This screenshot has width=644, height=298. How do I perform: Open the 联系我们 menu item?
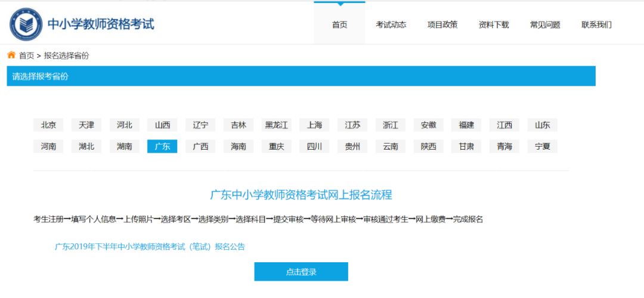(x=596, y=24)
